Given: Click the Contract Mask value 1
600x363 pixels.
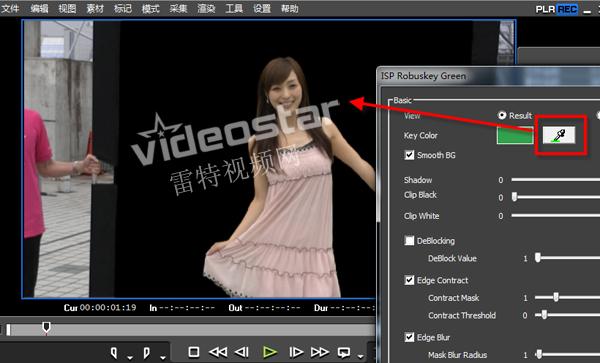Looking at the screenshot, I should 525,298.
